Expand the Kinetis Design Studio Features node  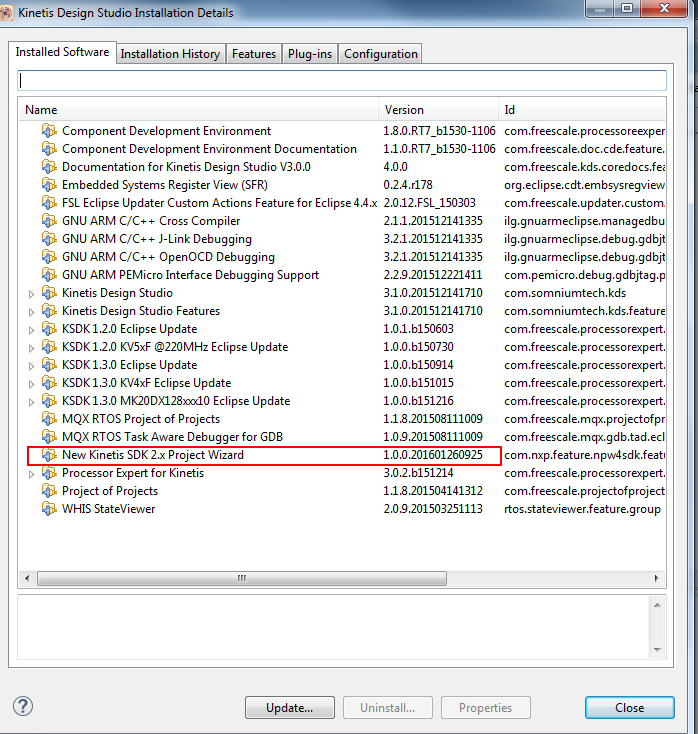[31, 312]
